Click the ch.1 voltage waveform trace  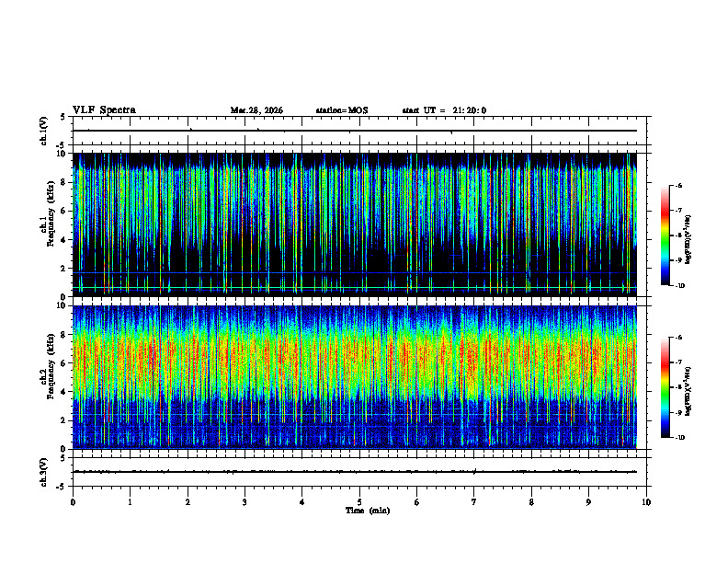(x=355, y=131)
